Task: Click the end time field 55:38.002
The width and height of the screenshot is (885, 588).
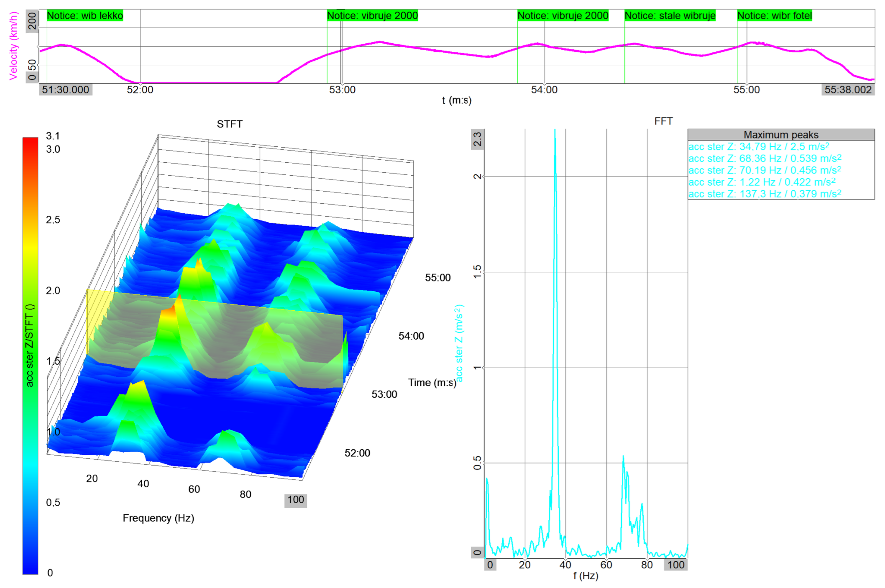Action: click(848, 90)
